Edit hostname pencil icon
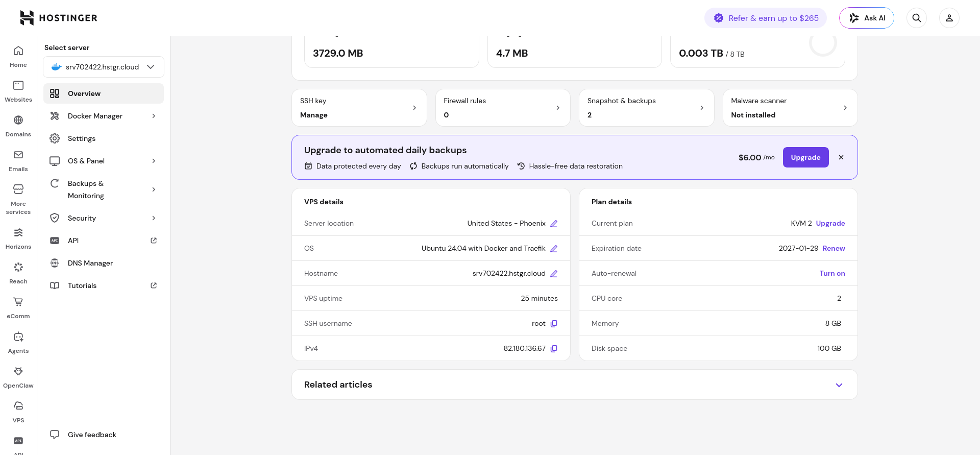The width and height of the screenshot is (980, 455). 554,274
